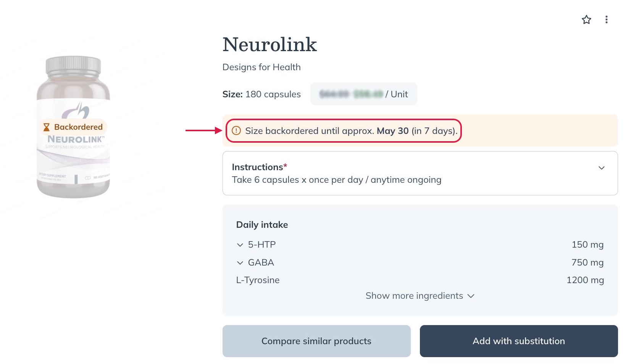The image size is (631, 364).
Task: Expand the Instructions dropdown chevron
Action: click(601, 168)
